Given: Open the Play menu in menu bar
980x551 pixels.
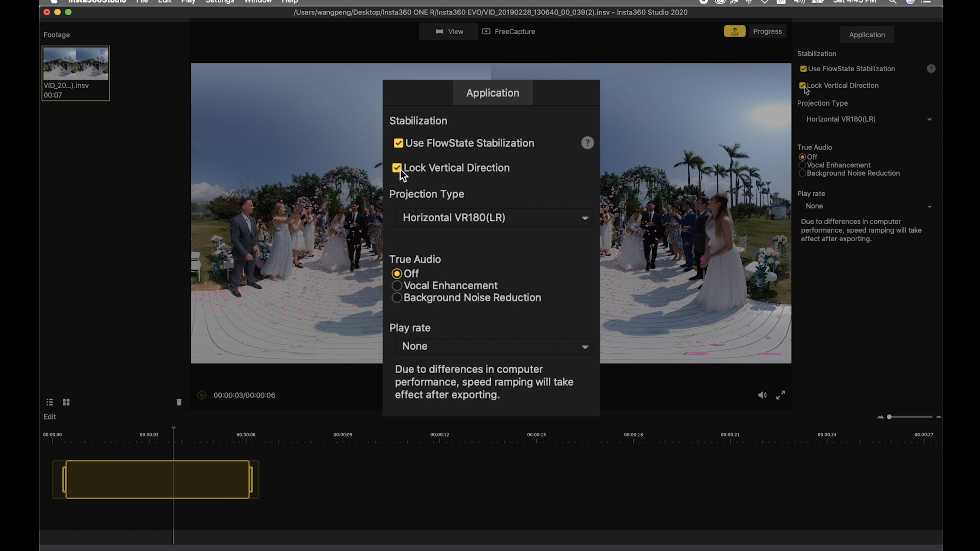Looking at the screenshot, I should (x=188, y=2).
